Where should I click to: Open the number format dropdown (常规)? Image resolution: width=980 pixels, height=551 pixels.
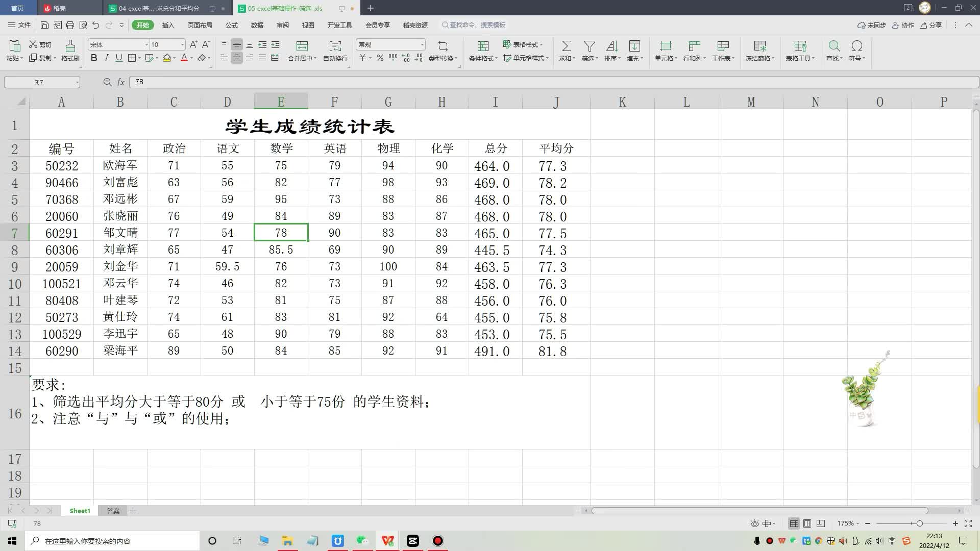422,45
